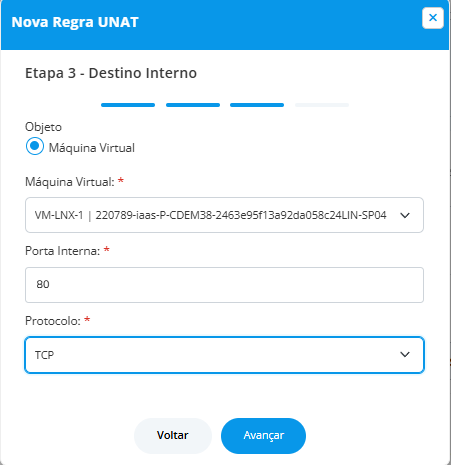Screen dimensions: 451x465
Task: Select the Máquina Virtual radio button
Action: (35, 146)
